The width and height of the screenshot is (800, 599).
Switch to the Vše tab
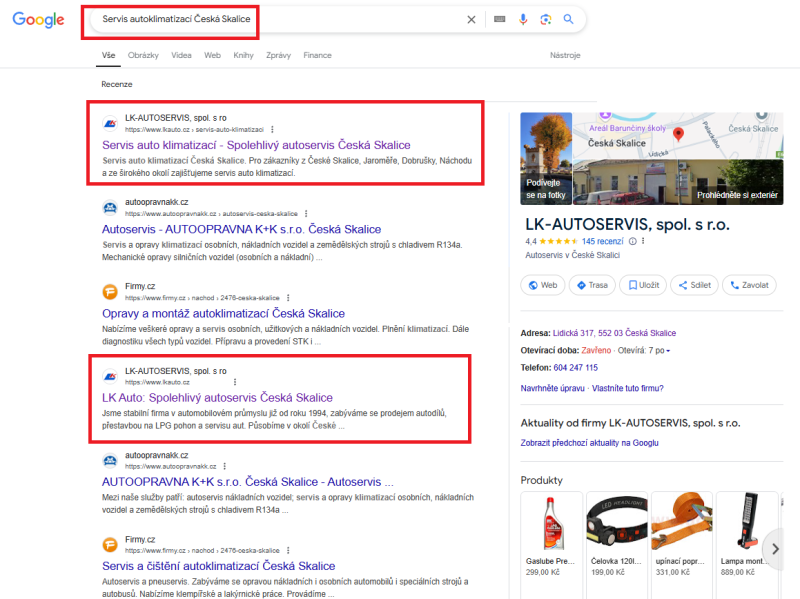coord(108,55)
